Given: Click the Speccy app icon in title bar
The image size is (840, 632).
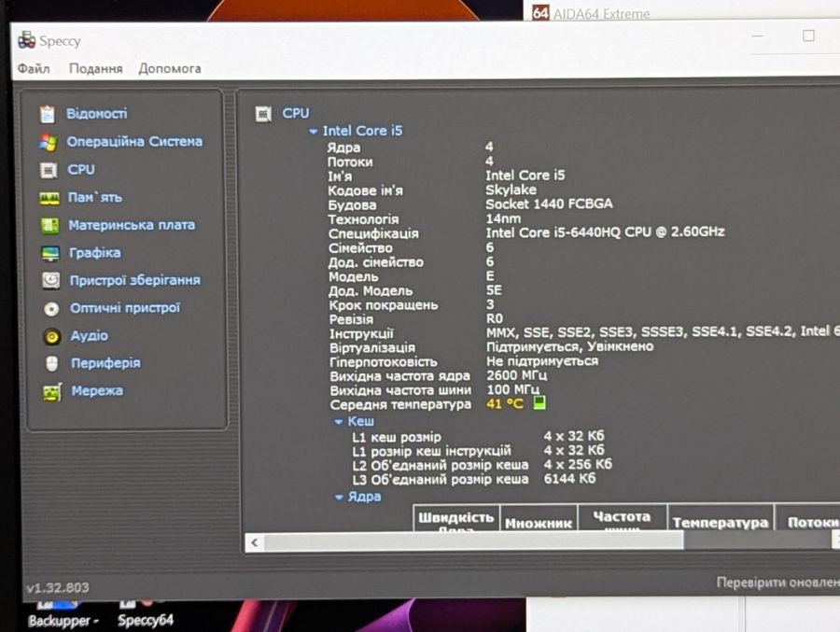Looking at the screenshot, I should click(26, 40).
